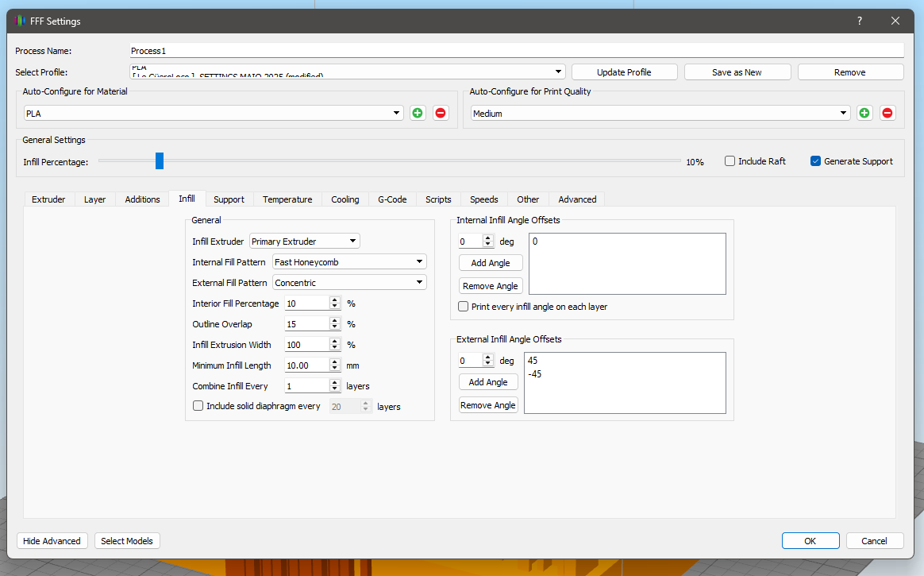Click Remove Angle under Internal Infill Angle Offsets
This screenshot has height=576, width=924.
click(x=491, y=286)
